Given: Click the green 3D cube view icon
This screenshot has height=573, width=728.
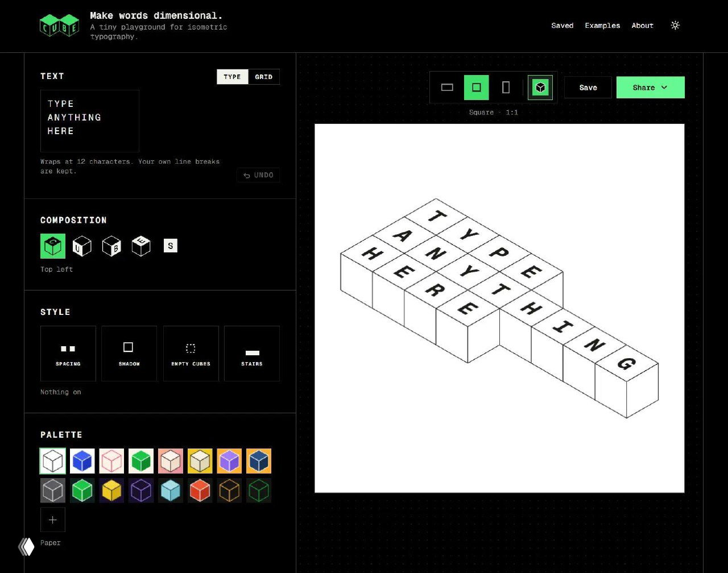Looking at the screenshot, I should (540, 88).
